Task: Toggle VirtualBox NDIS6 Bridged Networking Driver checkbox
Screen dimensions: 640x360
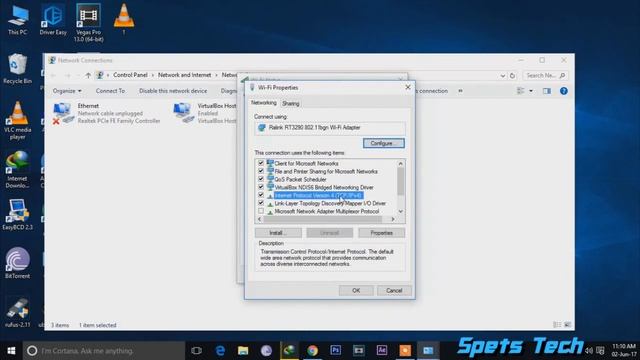Action: coord(261,187)
